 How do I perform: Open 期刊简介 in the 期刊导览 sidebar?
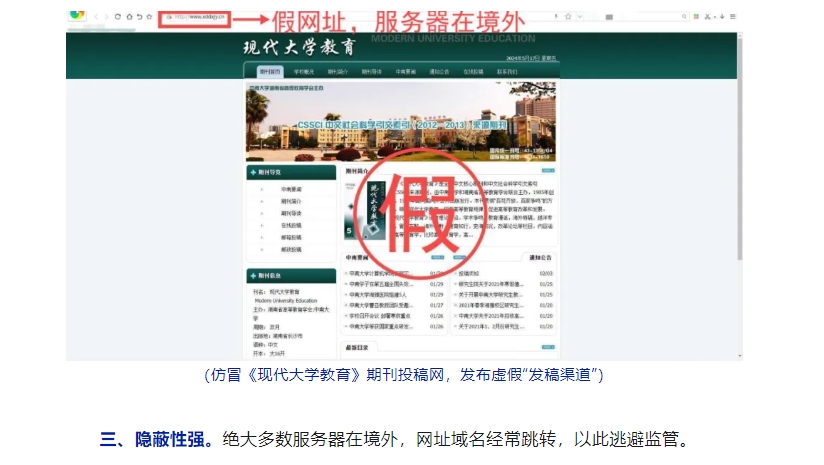click(291, 201)
